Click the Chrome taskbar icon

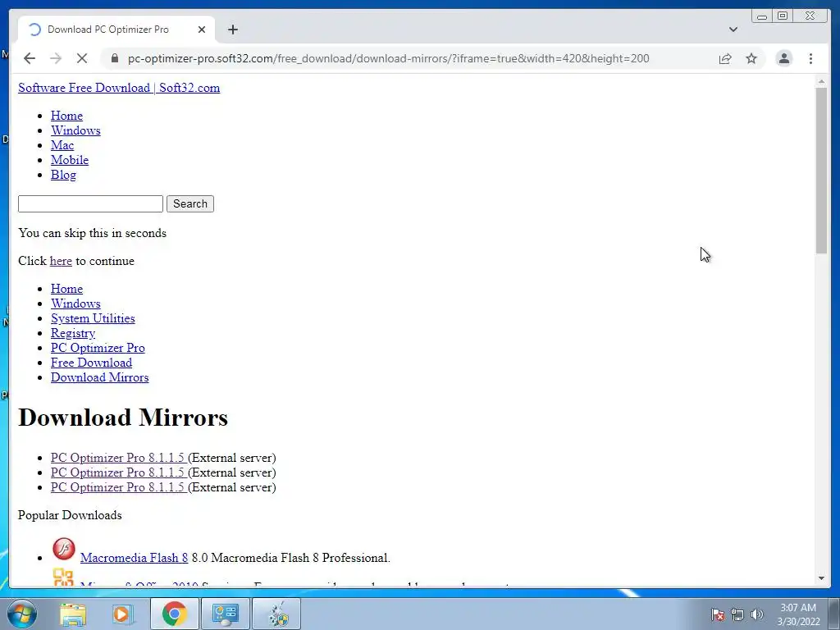tap(174, 614)
